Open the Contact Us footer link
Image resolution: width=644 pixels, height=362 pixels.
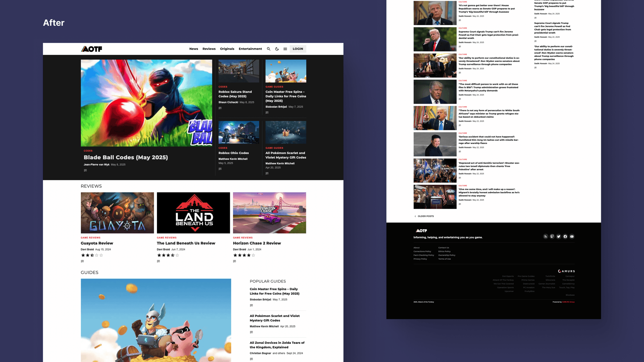(x=444, y=248)
